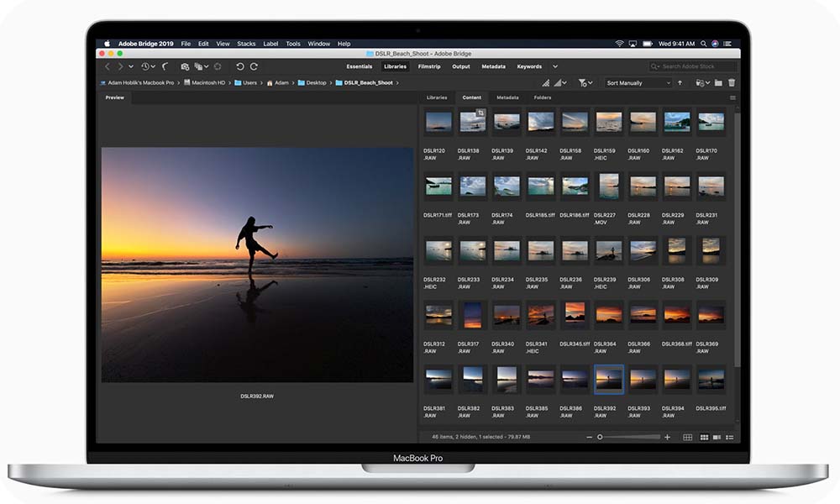The height and width of the screenshot is (504, 840).
Task: Expand the refine icon dropdown arrow
Action: [x=207, y=66]
